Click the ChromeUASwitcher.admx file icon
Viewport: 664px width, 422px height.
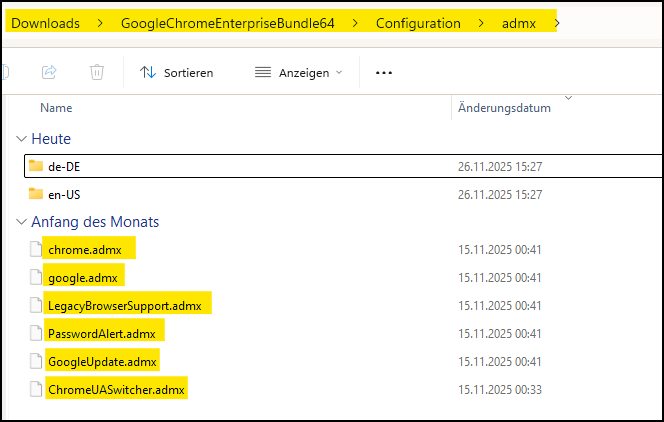click(36, 389)
